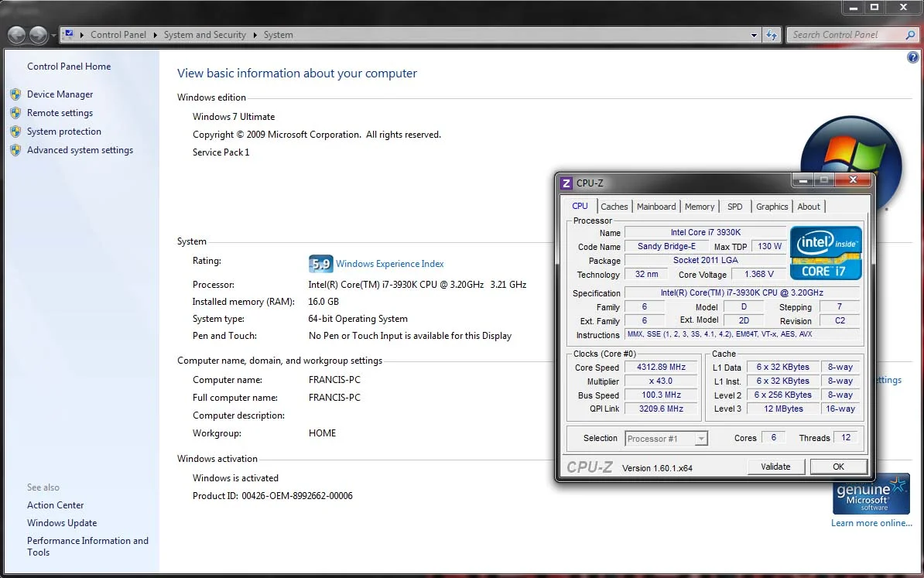Switch to About tab in CPU-Z
The width and height of the screenshot is (924, 578).
809,207
